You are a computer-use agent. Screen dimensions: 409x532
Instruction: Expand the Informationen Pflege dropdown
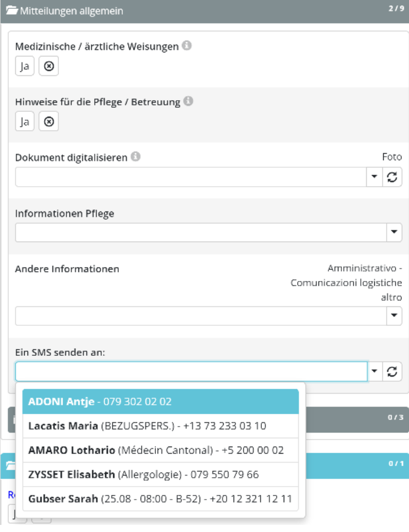point(394,233)
